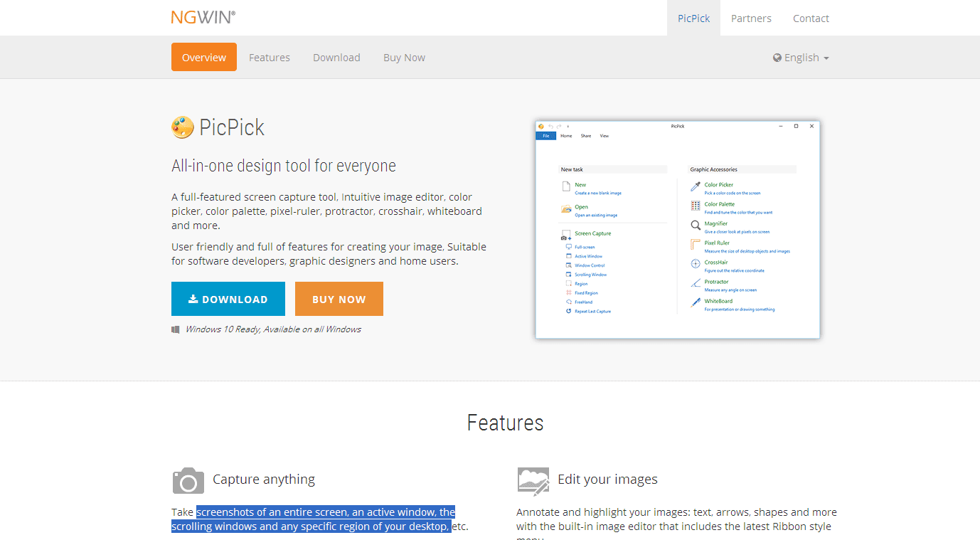Screen dimensions: 980x540
Task: Click the WhiteBoard pen icon in PicPick window
Action: pos(696,302)
